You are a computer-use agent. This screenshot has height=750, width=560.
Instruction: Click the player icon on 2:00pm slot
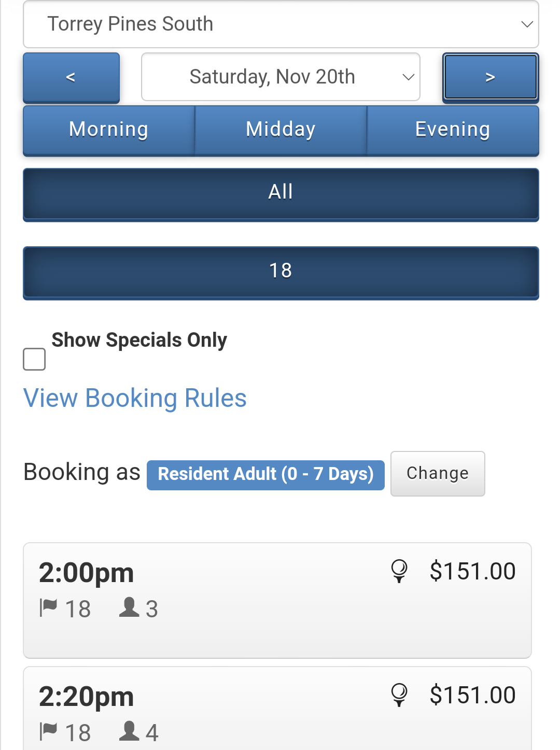tap(129, 607)
